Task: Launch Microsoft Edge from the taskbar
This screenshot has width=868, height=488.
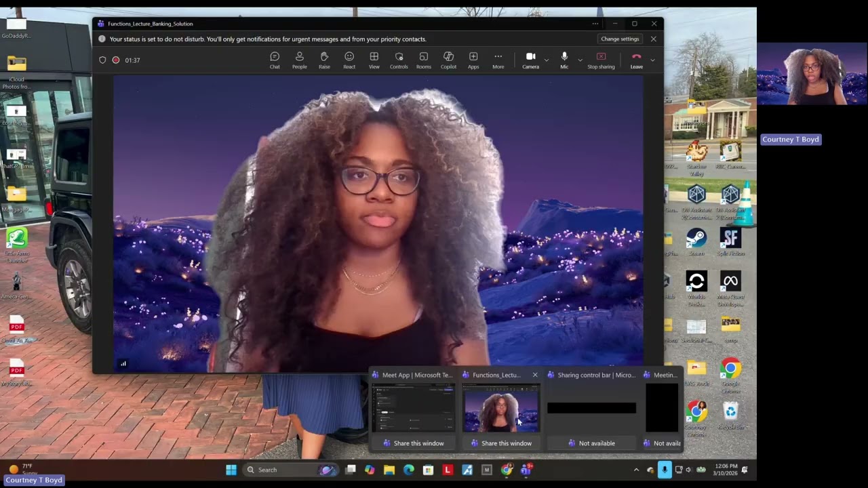Action: [x=408, y=470]
